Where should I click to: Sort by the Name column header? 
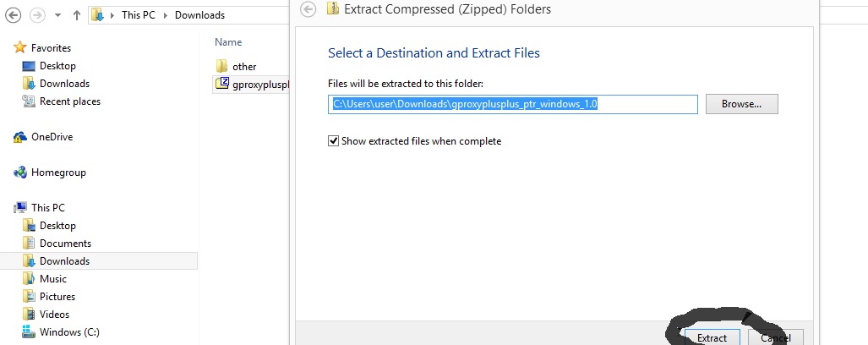(228, 42)
